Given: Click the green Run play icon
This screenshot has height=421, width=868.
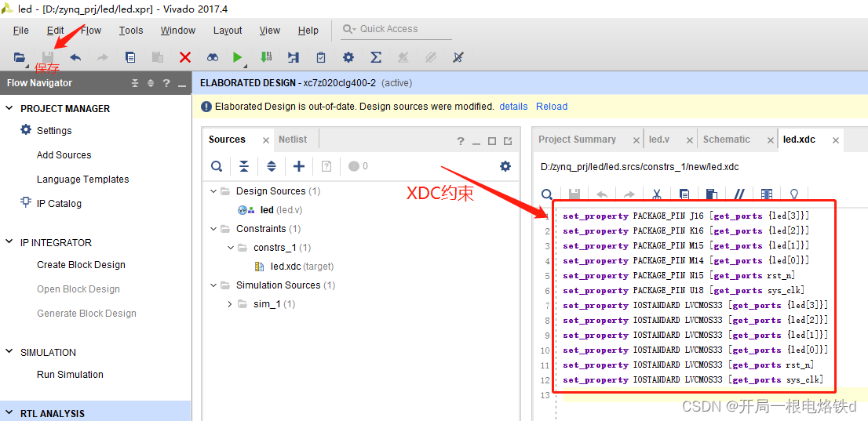Looking at the screenshot, I should (x=238, y=57).
